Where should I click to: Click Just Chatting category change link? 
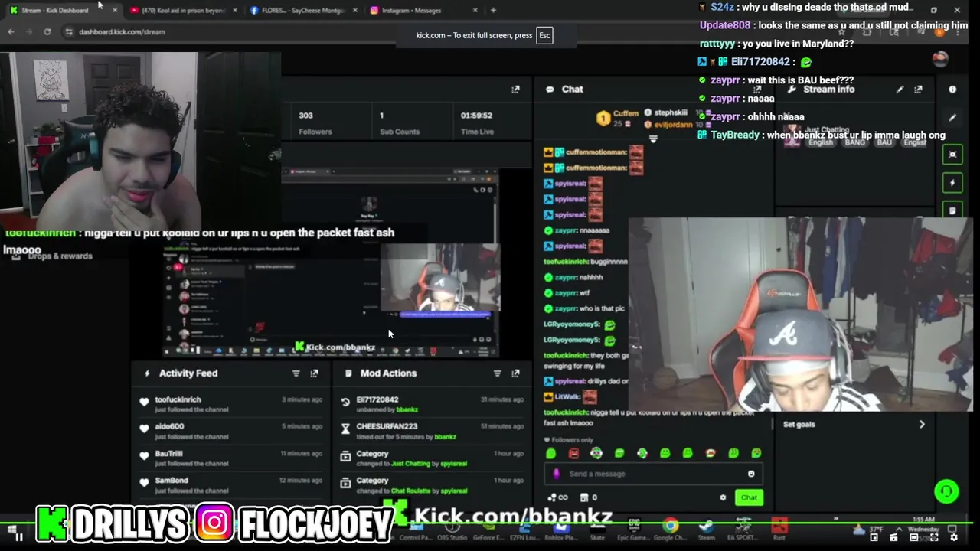(410, 464)
